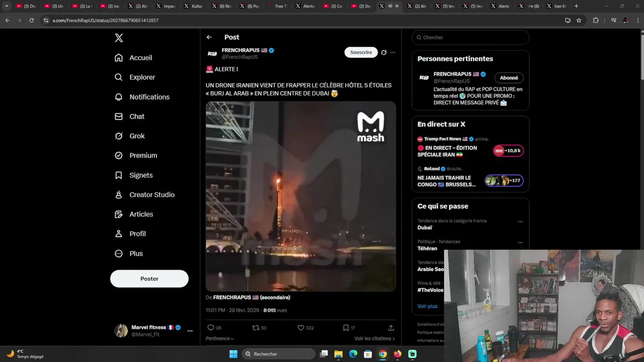Open Chat messages
This screenshot has width=644, height=362.
tap(129, 117)
